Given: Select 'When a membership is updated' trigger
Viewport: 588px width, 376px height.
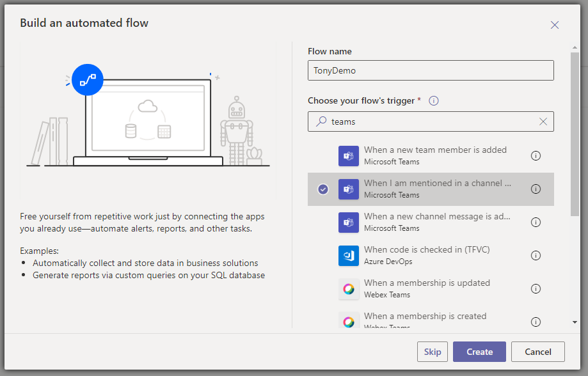Looking at the screenshot, I should click(431, 289).
